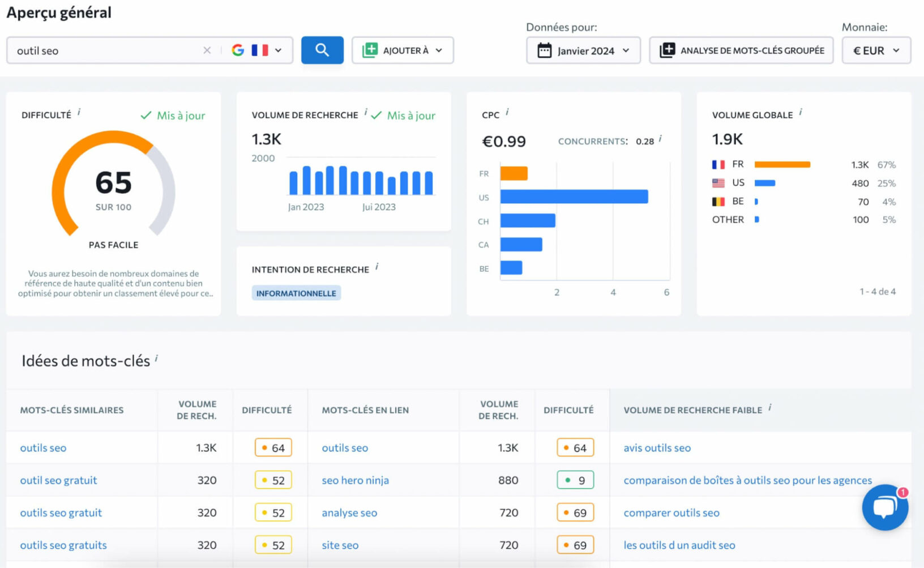Click info icon next to Volume globale
The height and width of the screenshot is (568, 924).
coord(801,112)
